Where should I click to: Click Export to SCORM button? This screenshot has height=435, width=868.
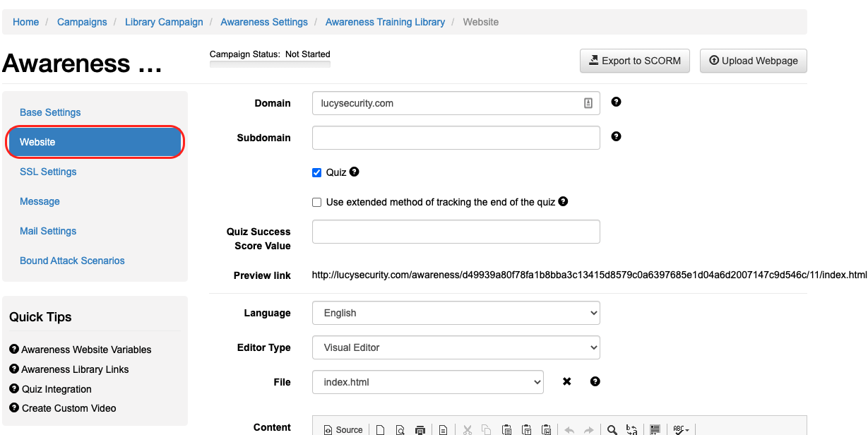[635, 61]
